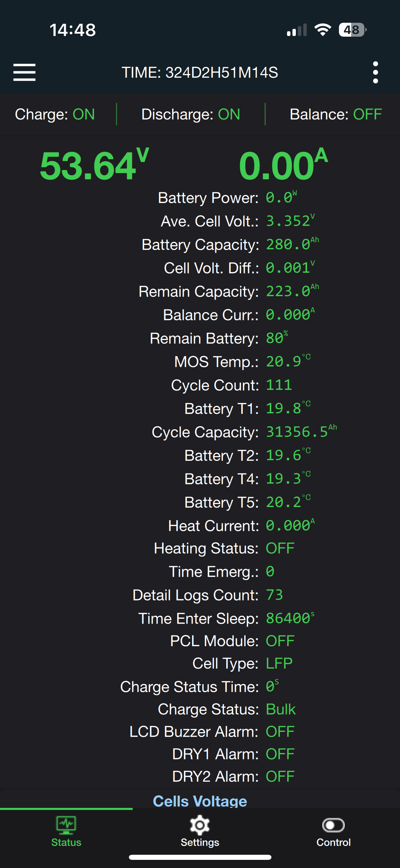Tap the 53.64 V total voltage reading
The image size is (400, 868).
(x=94, y=165)
